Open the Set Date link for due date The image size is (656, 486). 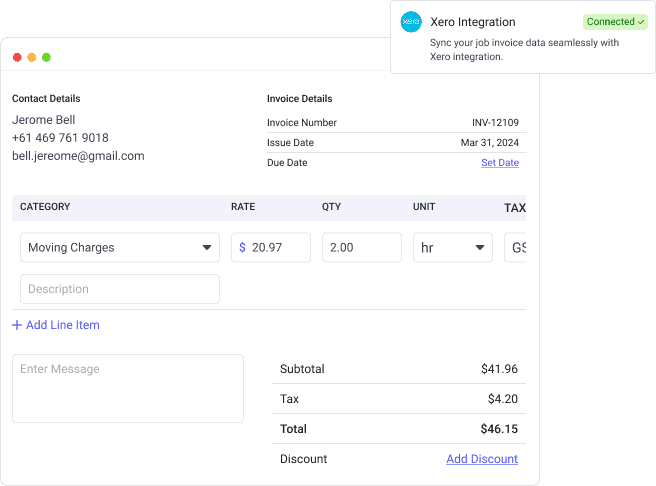tap(499, 163)
